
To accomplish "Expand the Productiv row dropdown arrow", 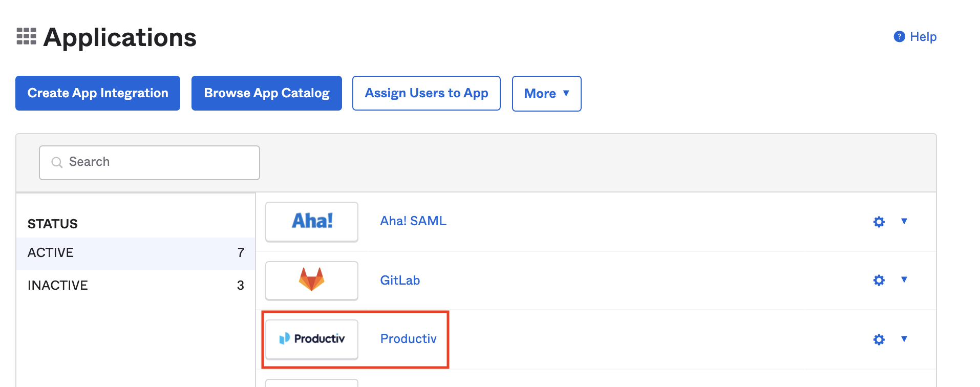I will 904,339.
